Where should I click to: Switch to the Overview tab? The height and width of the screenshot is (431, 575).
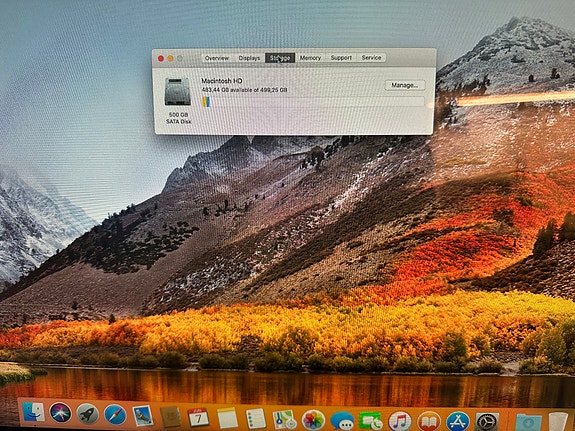(x=217, y=58)
